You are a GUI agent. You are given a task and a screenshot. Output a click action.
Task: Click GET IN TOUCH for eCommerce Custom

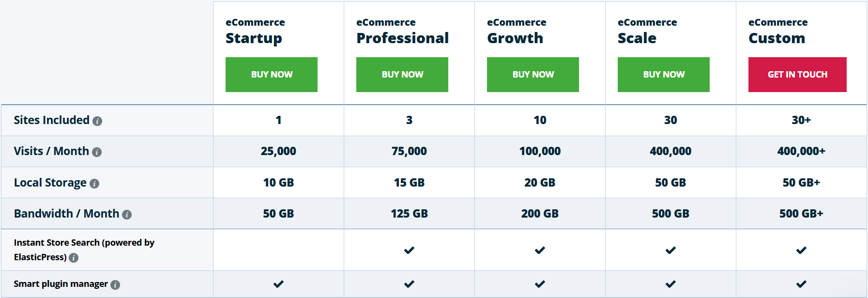click(797, 74)
